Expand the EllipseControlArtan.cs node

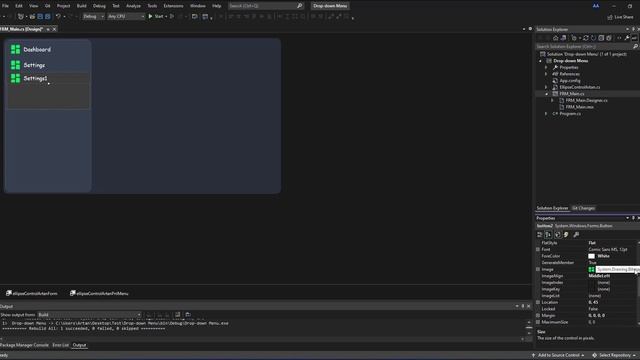546,87
